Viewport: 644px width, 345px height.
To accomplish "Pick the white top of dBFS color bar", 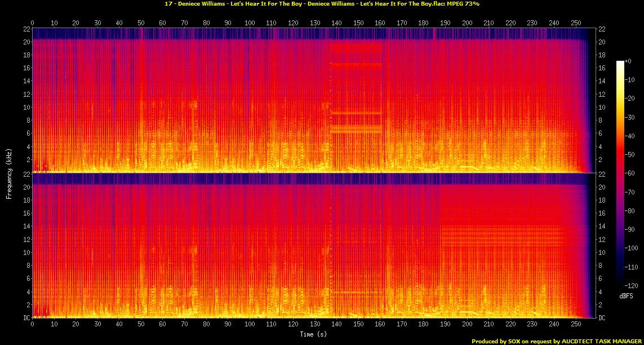I will click(x=620, y=62).
